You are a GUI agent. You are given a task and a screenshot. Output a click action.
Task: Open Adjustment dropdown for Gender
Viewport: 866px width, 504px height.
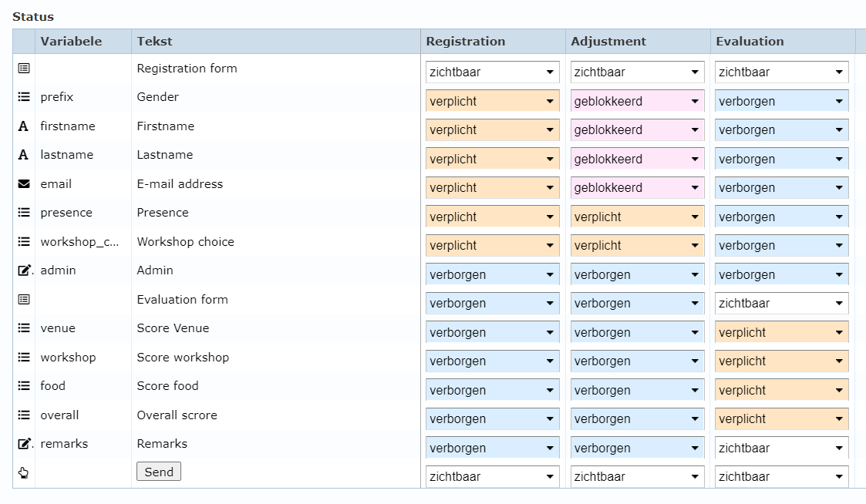(637, 102)
